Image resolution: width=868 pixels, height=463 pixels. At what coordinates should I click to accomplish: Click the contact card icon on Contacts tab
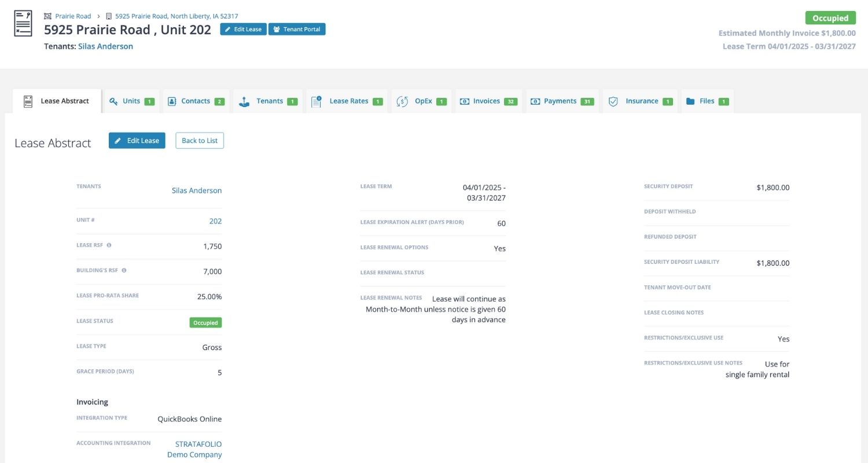click(x=172, y=101)
